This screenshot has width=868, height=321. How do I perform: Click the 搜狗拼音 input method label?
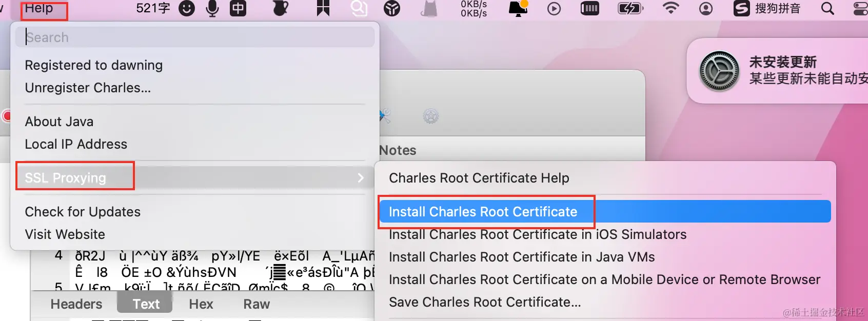[778, 8]
